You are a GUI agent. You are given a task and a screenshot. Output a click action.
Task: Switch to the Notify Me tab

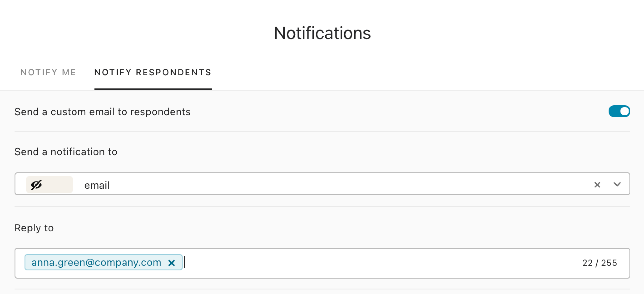(48, 72)
